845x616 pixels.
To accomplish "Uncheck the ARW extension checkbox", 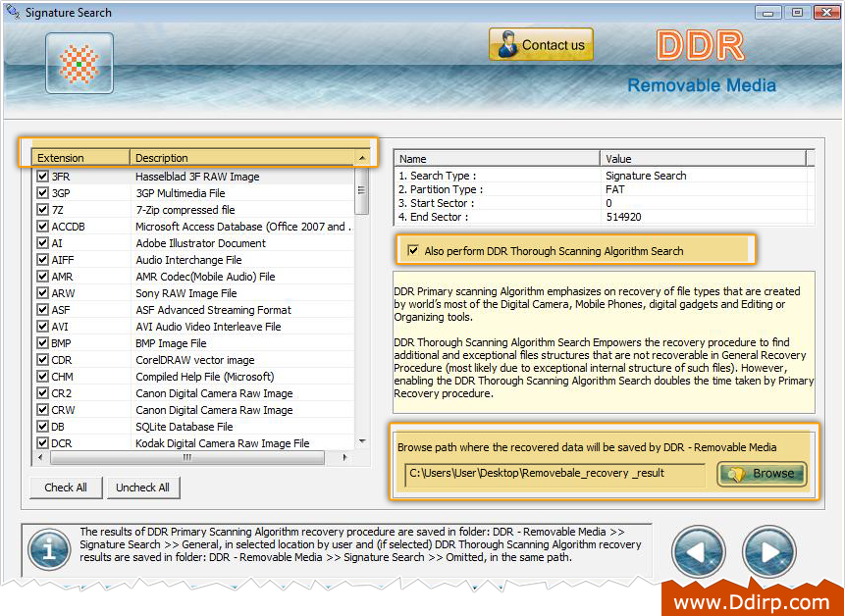I will click(42, 293).
